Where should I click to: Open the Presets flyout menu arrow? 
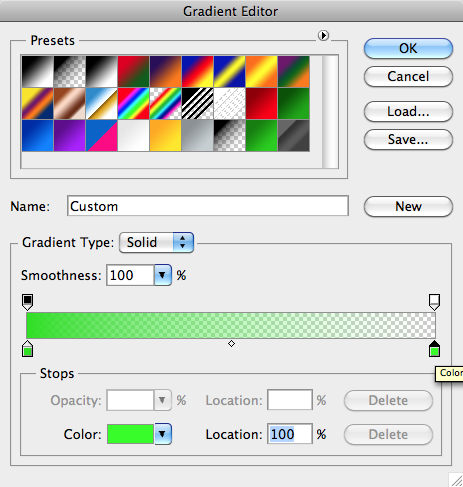click(x=323, y=35)
